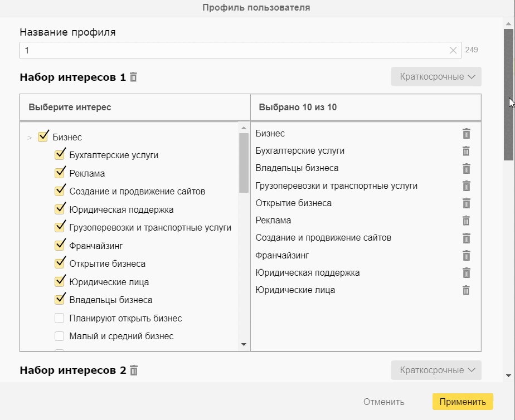Uncheck Юридическая поддержка checkbox
The image size is (515, 420).
(60, 209)
